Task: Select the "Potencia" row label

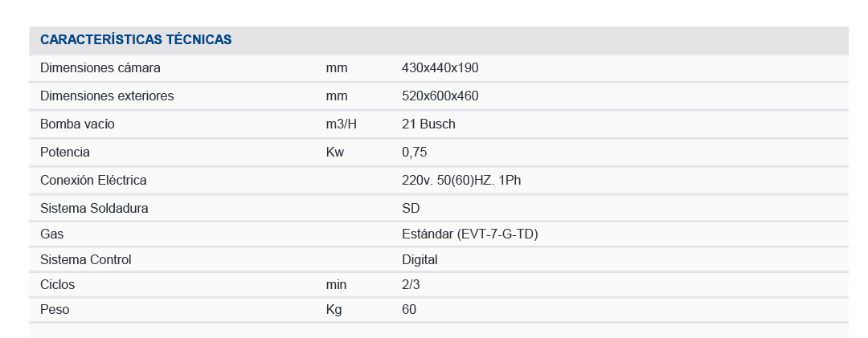Action: (65, 153)
